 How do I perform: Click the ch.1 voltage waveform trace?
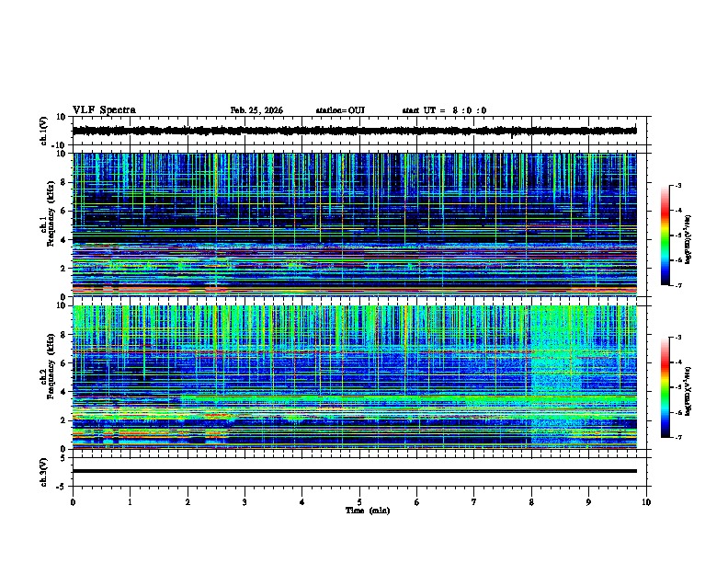click(355, 131)
